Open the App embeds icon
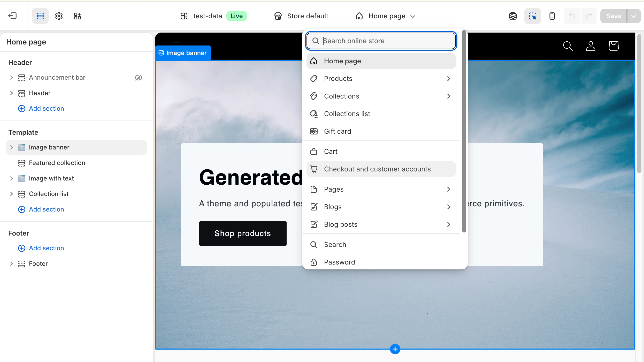The height and width of the screenshot is (362, 644). tap(77, 16)
